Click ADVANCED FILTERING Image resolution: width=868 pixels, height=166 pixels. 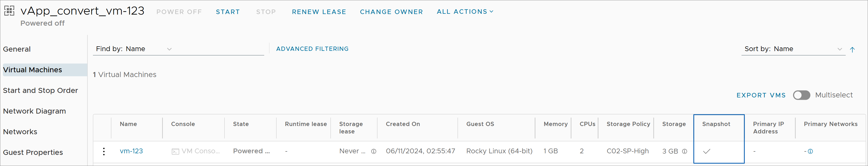(x=312, y=49)
